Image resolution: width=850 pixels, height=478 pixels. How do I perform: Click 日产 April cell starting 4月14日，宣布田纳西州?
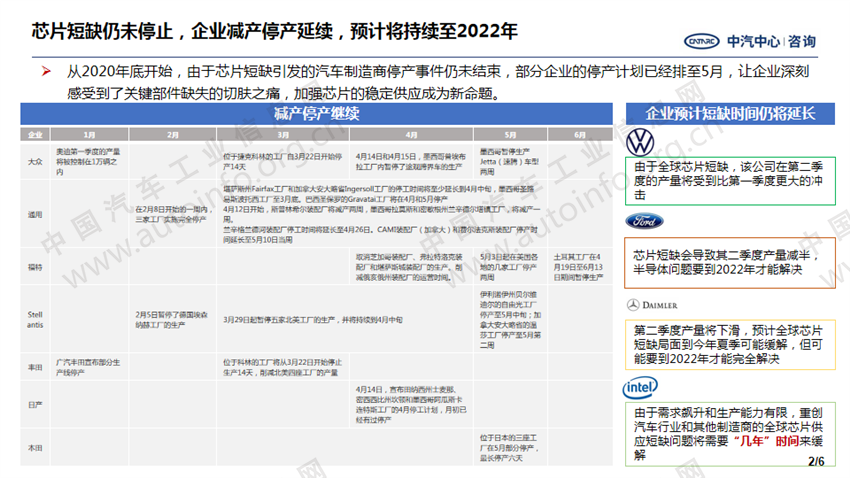tap(411, 405)
